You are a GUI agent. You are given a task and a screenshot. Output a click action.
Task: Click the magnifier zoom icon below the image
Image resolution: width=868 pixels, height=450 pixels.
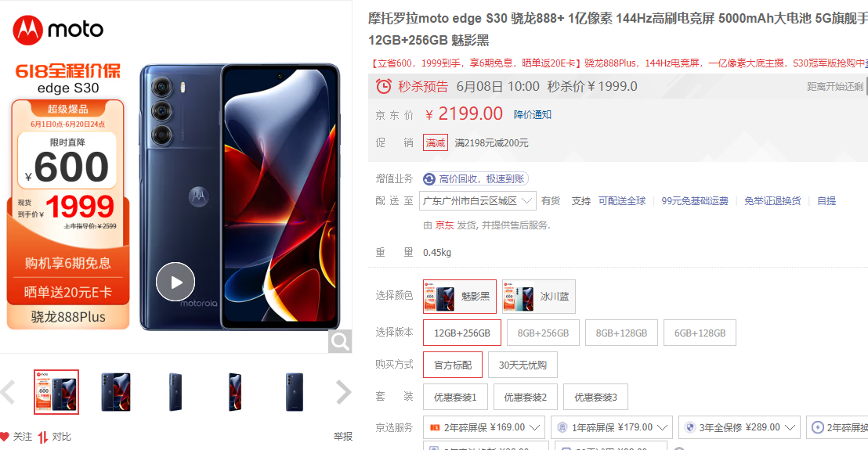340,341
